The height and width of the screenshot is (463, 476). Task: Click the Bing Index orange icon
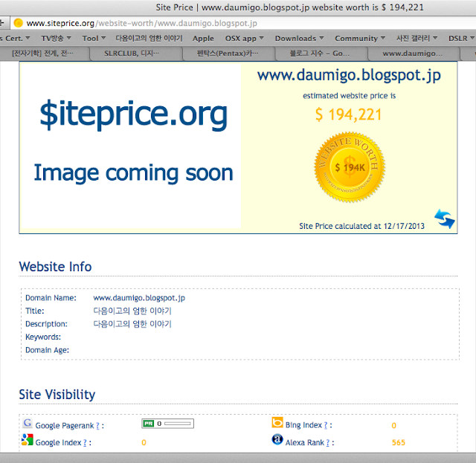(x=277, y=422)
